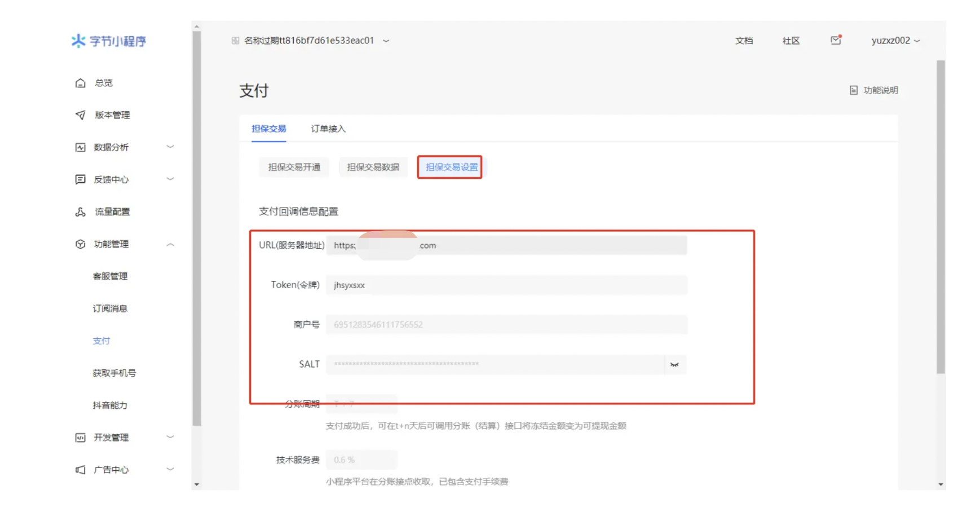
Task: Click the chart icon beside 数据分析
Action: (x=81, y=147)
